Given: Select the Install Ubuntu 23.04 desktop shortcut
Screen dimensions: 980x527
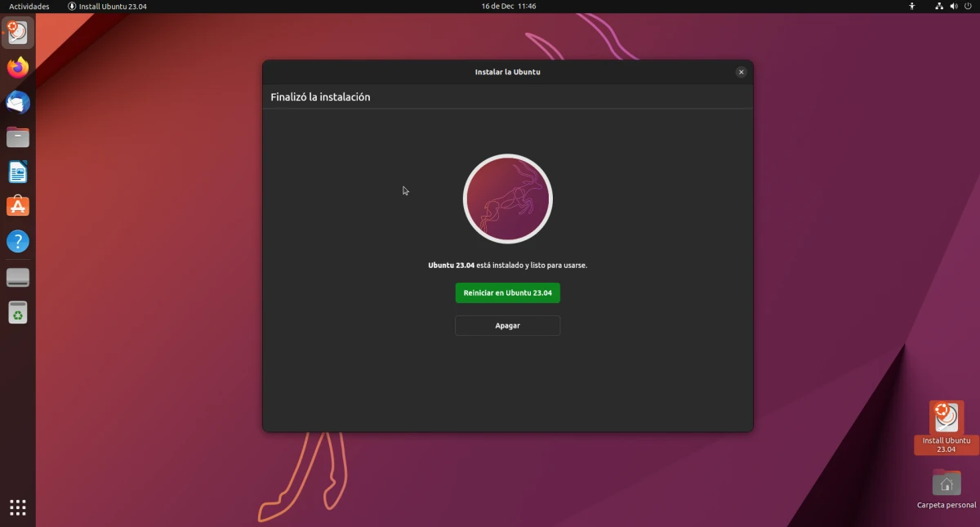Looking at the screenshot, I should tap(946, 427).
